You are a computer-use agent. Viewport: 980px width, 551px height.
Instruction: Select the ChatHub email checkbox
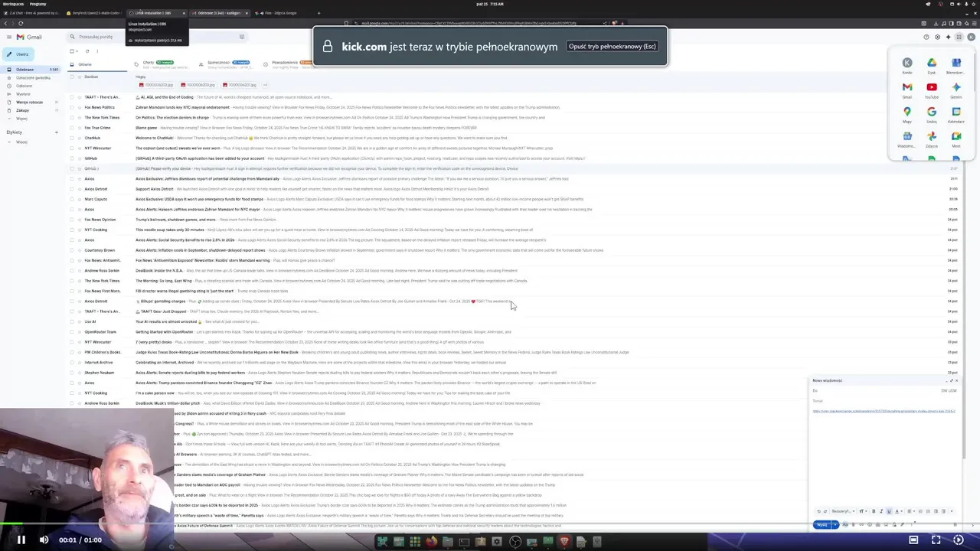(72, 138)
